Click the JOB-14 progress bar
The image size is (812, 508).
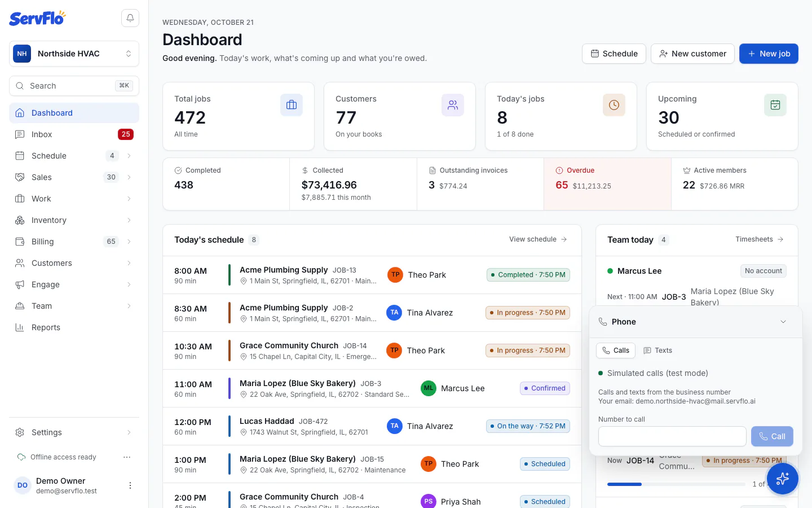pos(676,484)
